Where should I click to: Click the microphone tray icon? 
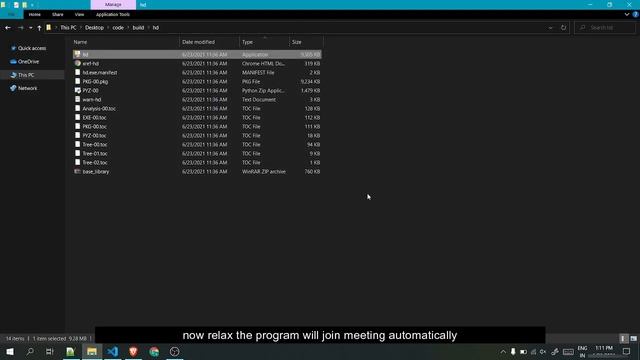513,352
